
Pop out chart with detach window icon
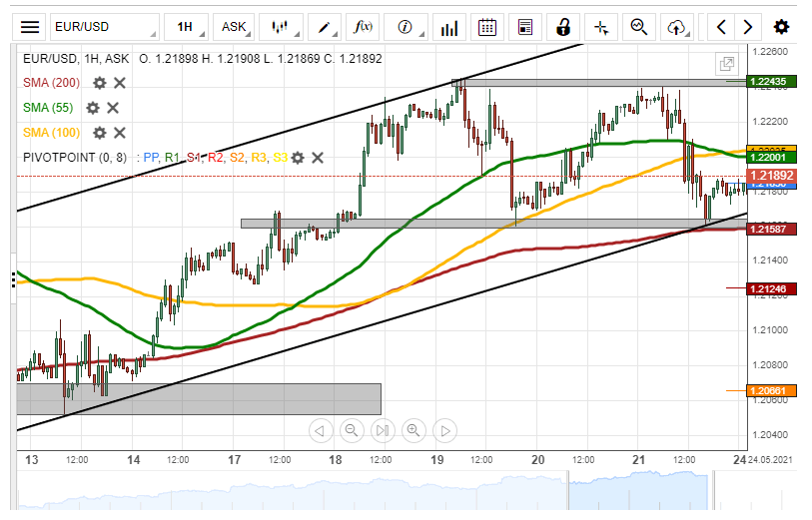[x=727, y=64]
